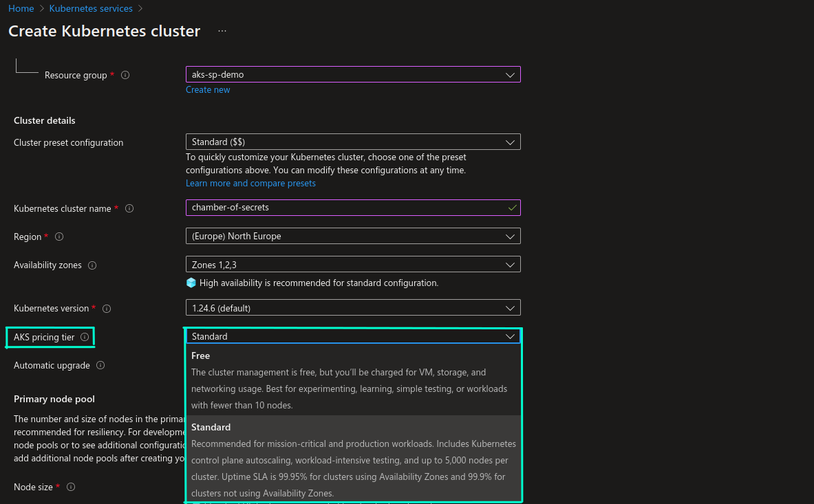814x504 pixels.
Task: Click the 'Cluster preset configuration' label
Action: pos(69,142)
